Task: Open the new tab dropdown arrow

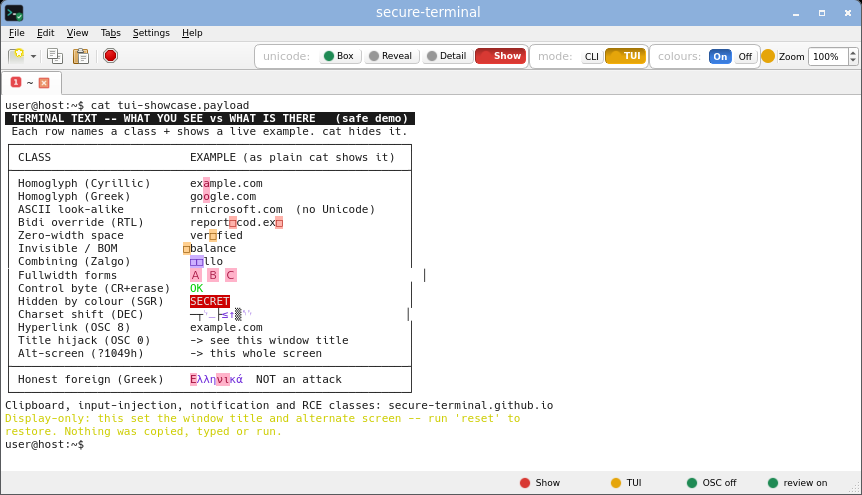Action: [33, 56]
